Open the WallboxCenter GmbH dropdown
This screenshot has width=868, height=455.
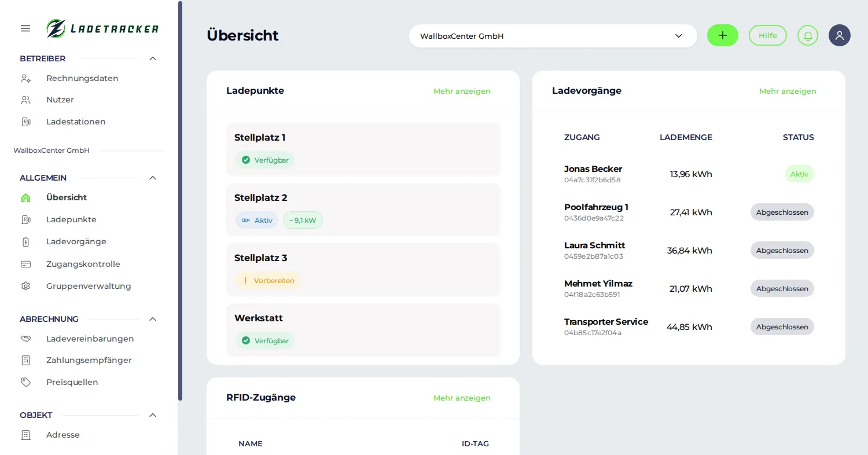point(553,36)
